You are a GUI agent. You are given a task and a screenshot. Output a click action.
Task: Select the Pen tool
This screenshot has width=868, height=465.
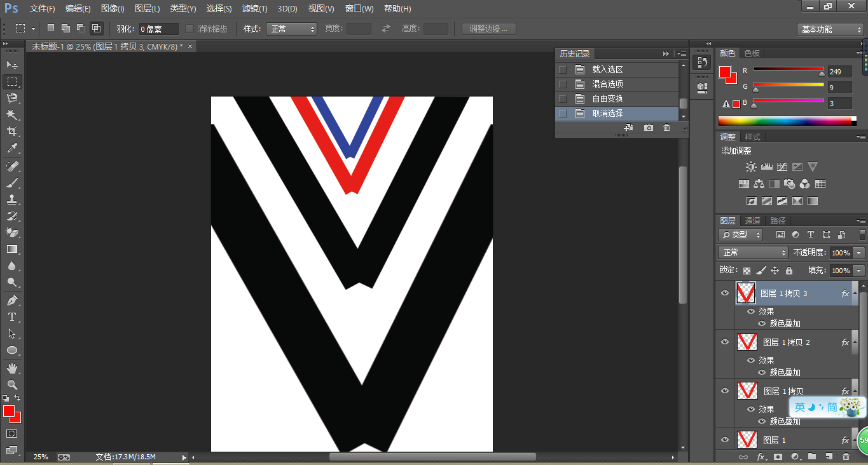pos(12,300)
